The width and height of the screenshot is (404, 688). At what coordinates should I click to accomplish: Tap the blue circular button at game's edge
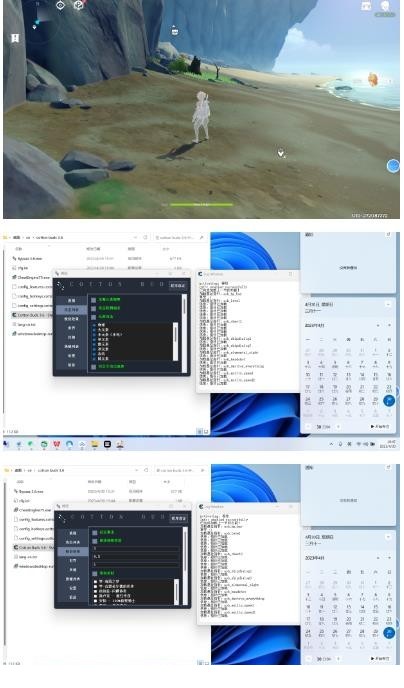[393, 166]
